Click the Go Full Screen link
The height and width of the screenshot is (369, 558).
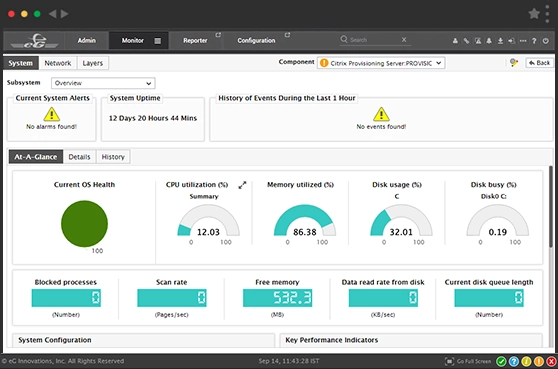tap(474, 361)
